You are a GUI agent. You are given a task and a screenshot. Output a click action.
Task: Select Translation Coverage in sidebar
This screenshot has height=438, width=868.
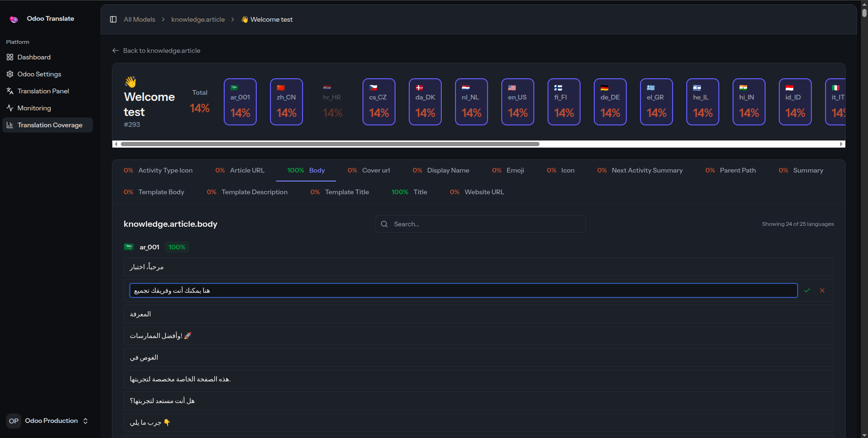pos(48,125)
